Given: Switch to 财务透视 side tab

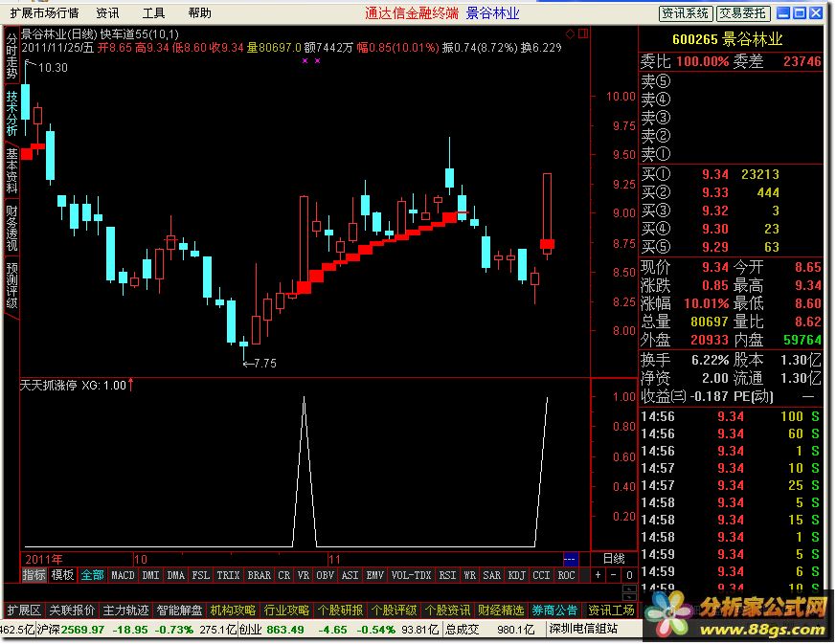Looking at the screenshot, I should (11, 228).
